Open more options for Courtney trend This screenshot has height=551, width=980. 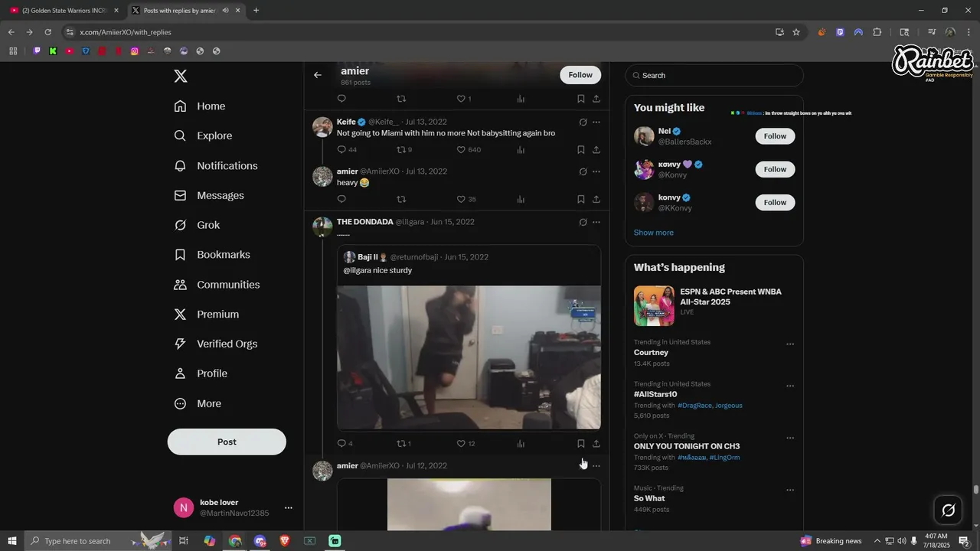790,344
